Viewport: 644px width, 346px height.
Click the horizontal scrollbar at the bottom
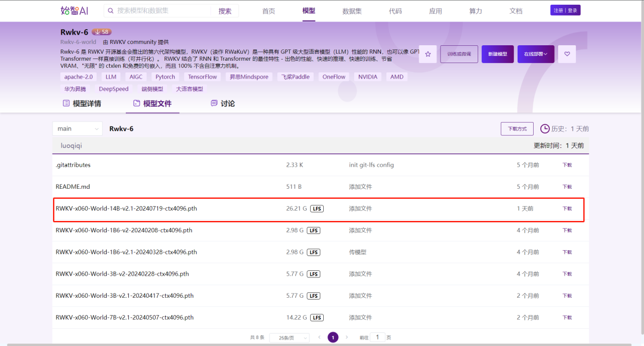[x=319, y=345]
